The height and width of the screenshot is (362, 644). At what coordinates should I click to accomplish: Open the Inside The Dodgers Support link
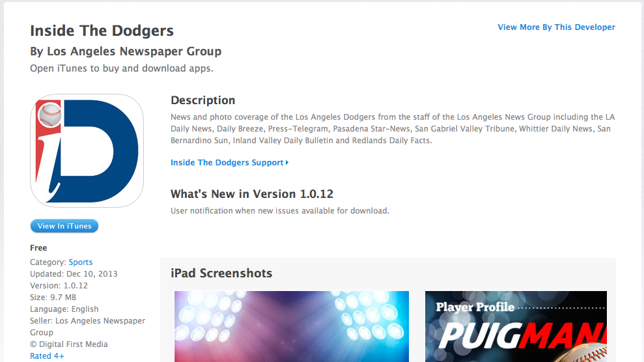[227, 163]
